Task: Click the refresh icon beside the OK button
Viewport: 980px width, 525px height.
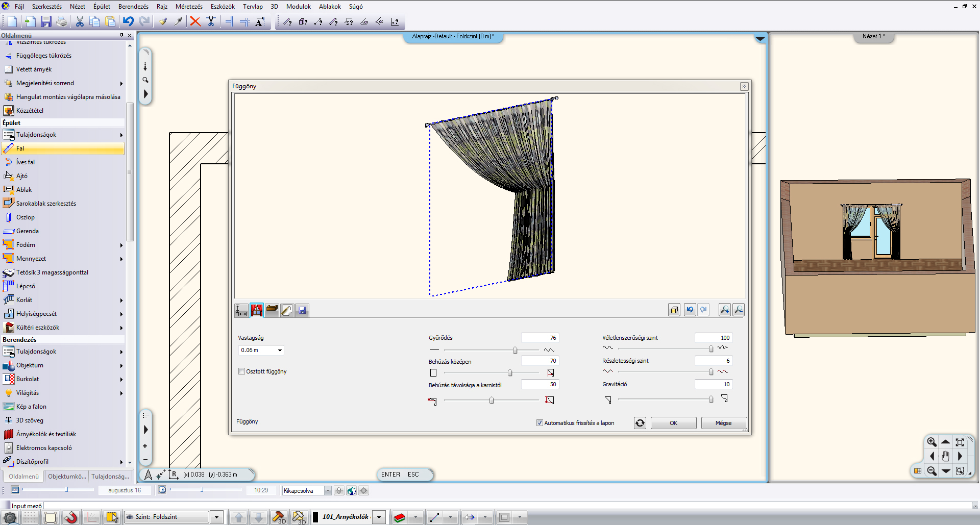Action: coord(640,423)
